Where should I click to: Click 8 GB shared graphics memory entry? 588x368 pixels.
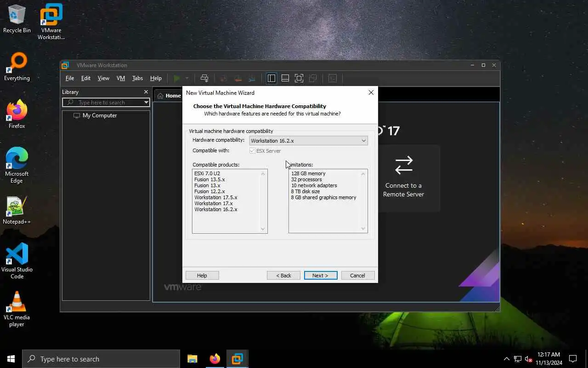tap(323, 197)
